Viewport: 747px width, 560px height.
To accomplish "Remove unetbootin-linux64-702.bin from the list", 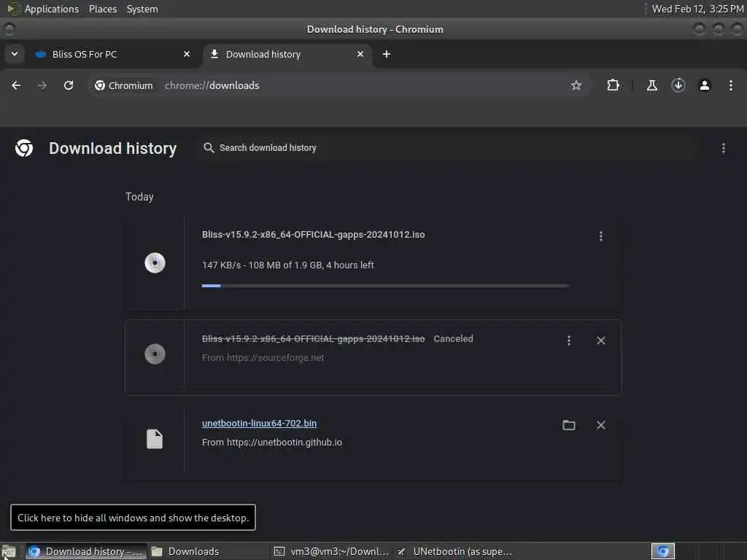I will [x=601, y=425].
